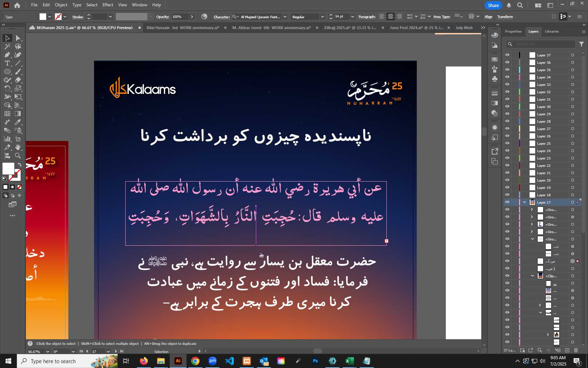
Task: Create a new layer in the Layers panel
Action: point(567,350)
